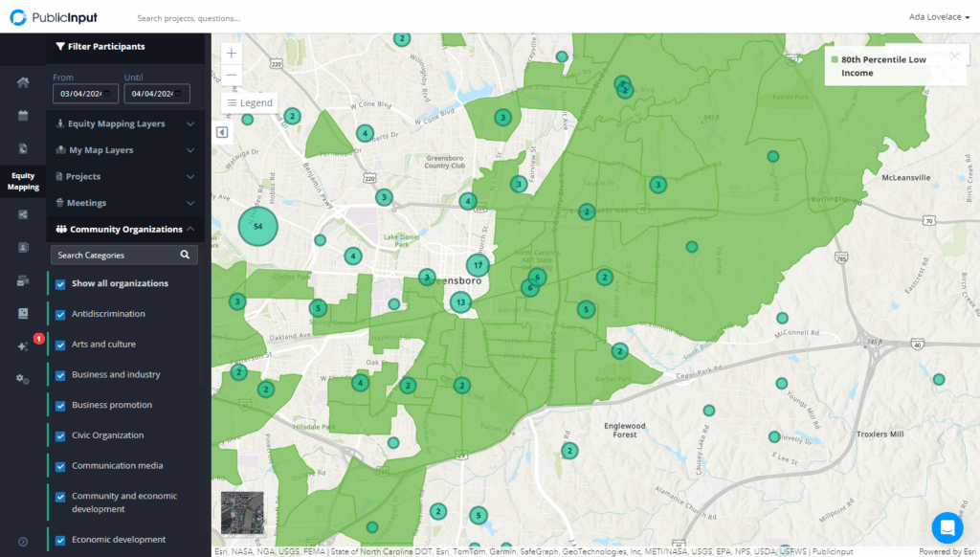The width and height of the screenshot is (980, 557).
Task: Click the satellite basemap thumbnail
Action: click(x=241, y=513)
